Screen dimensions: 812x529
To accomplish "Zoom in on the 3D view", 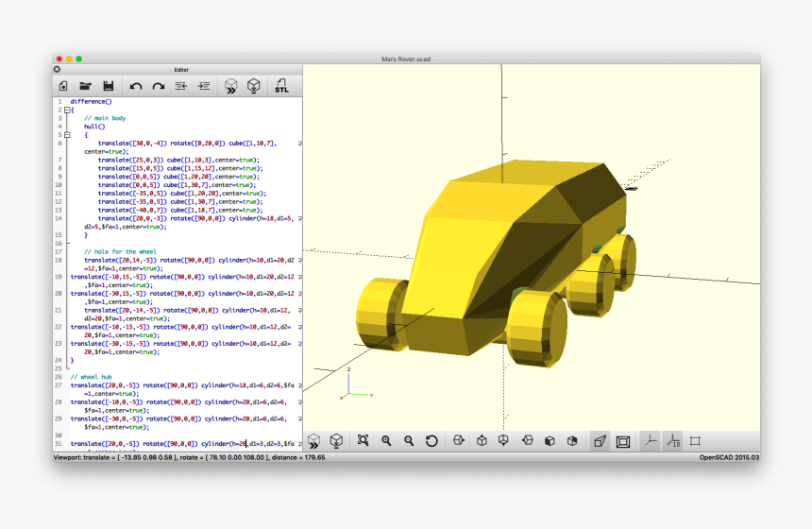I will pyautogui.click(x=386, y=441).
